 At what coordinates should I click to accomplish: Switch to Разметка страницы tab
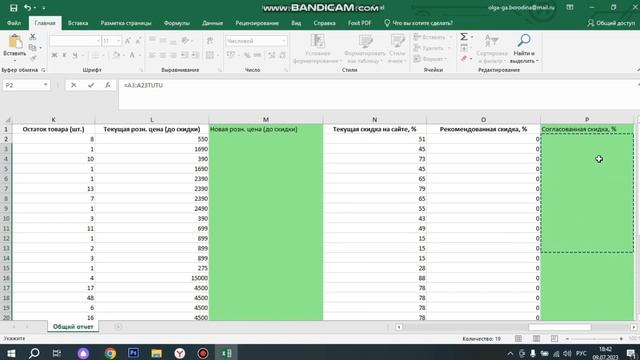(x=126, y=23)
